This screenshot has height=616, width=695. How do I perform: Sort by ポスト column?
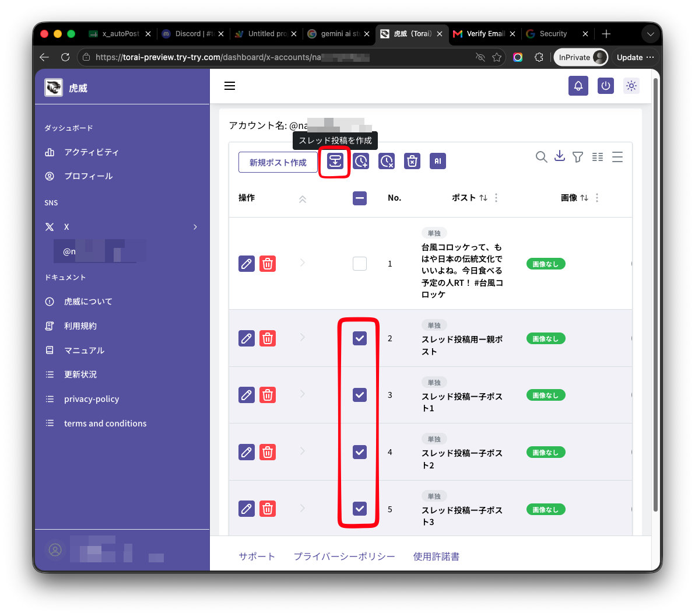point(483,198)
